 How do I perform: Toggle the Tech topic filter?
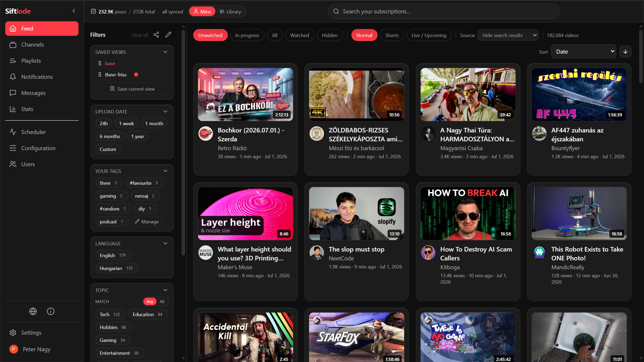click(x=110, y=314)
